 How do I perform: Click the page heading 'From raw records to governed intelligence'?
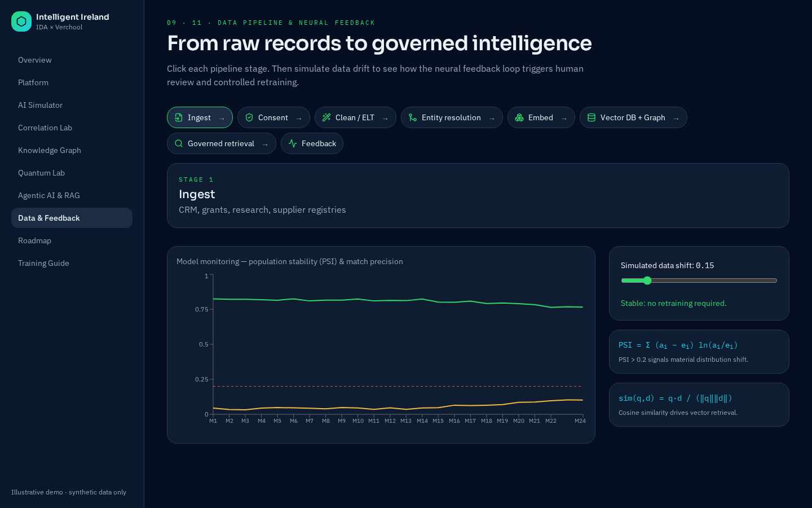click(x=379, y=43)
